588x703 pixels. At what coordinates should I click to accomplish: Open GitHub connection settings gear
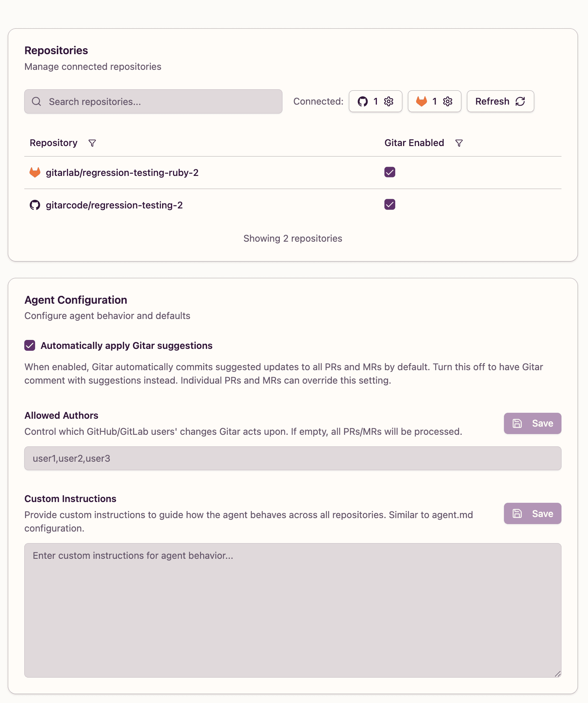(389, 101)
